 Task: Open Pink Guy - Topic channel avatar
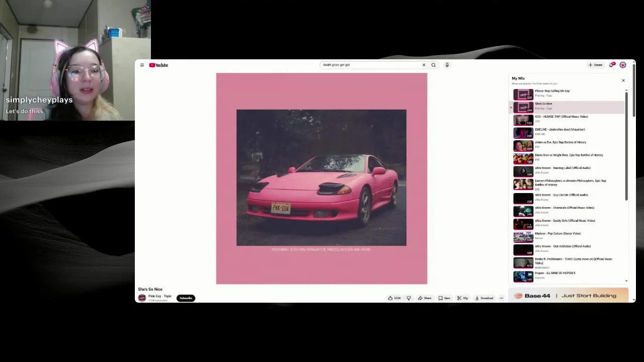[142, 298]
